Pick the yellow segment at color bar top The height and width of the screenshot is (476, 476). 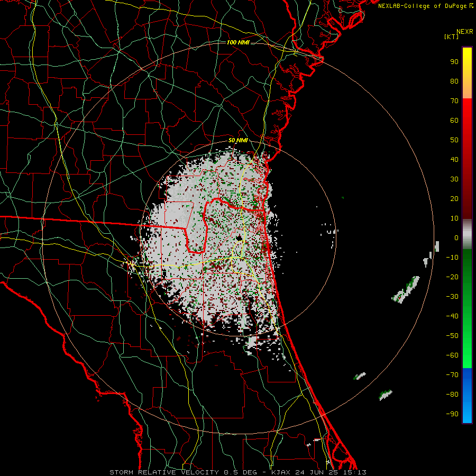467,73
